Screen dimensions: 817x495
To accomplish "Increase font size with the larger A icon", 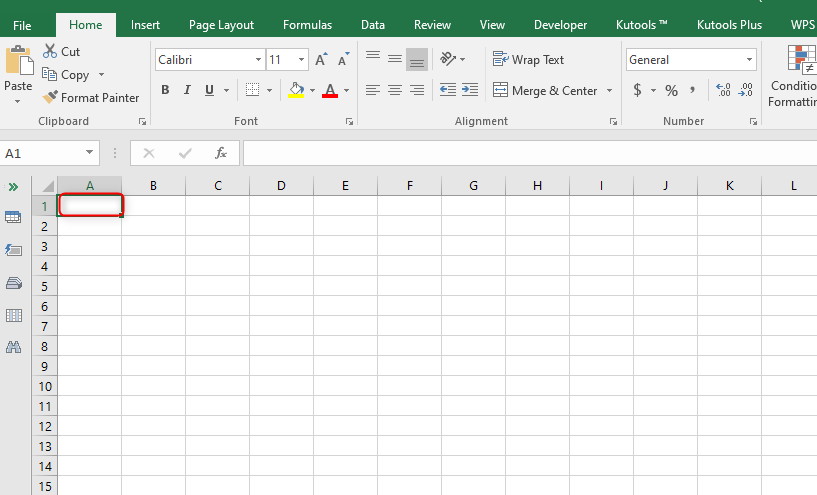I will 321,60.
